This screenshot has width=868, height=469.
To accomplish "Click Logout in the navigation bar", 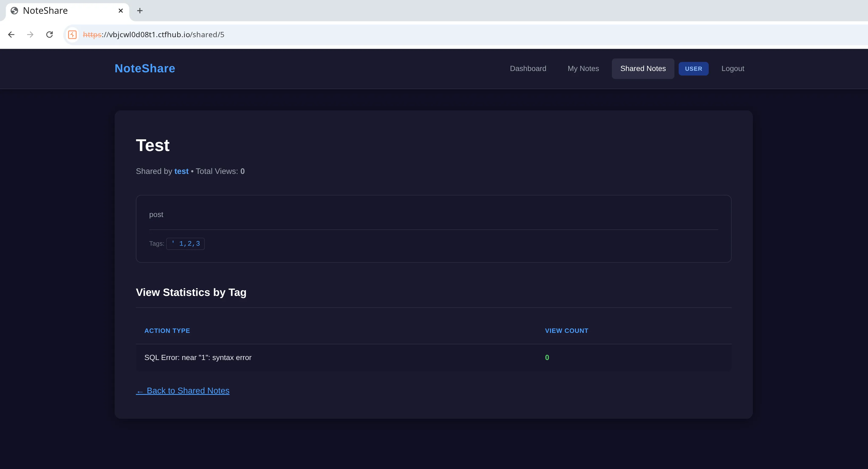I will coord(733,68).
